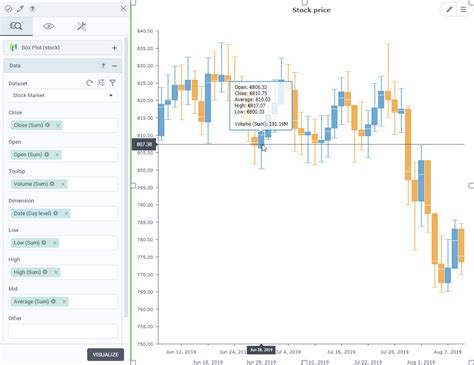Click the eyedropper icon in panel header
The height and width of the screenshot is (365, 474).
coord(20,9)
